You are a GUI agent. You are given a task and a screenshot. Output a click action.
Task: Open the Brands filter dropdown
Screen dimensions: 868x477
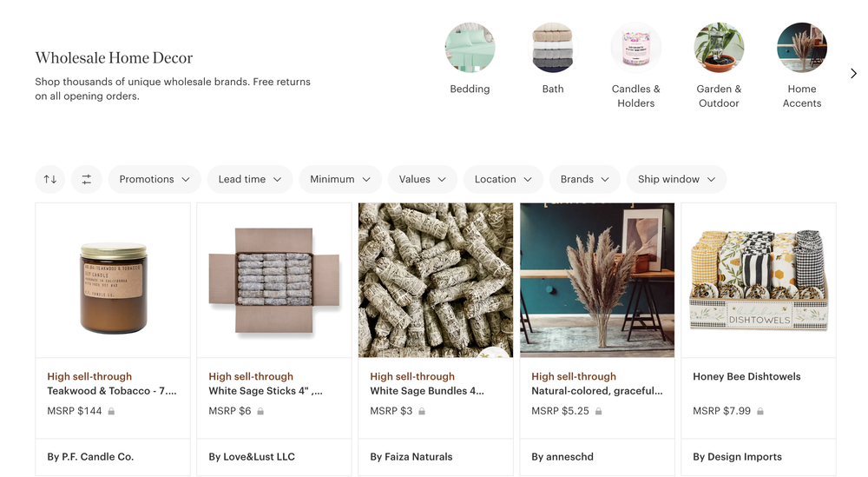point(585,179)
